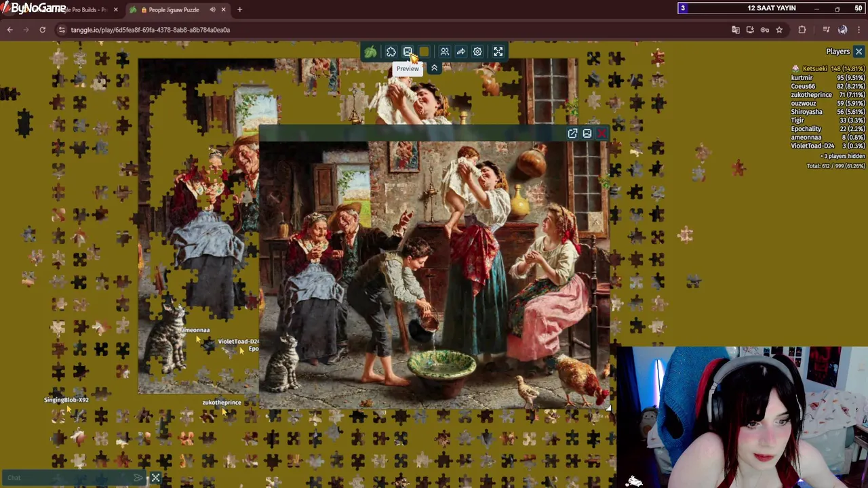The height and width of the screenshot is (488, 868).
Task: Close the Players panel
Action: pyautogui.click(x=859, y=52)
